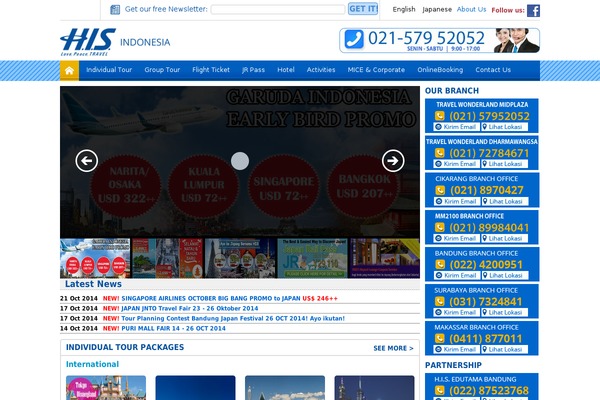Send email to Makassar Branch Office
Viewport: 600px width, 400px height.
point(457,349)
